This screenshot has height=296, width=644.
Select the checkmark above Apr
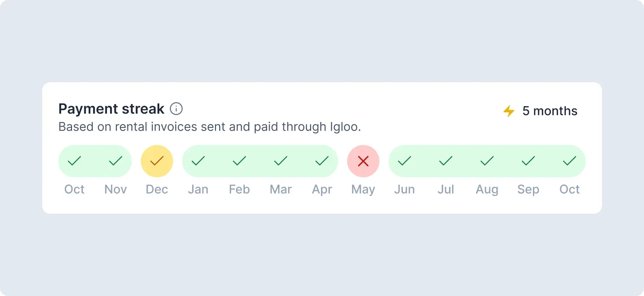pyautogui.click(x=322, y=161)
